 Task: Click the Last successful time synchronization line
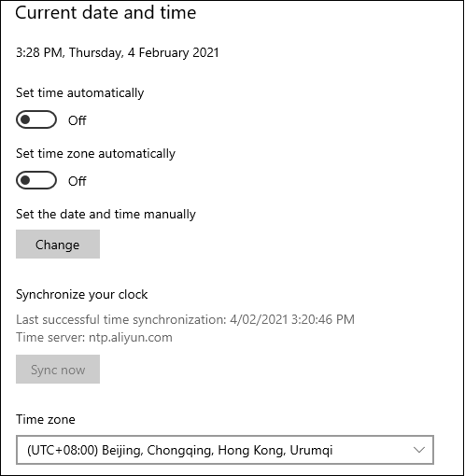pyautogui.click(x=185, y=319)
